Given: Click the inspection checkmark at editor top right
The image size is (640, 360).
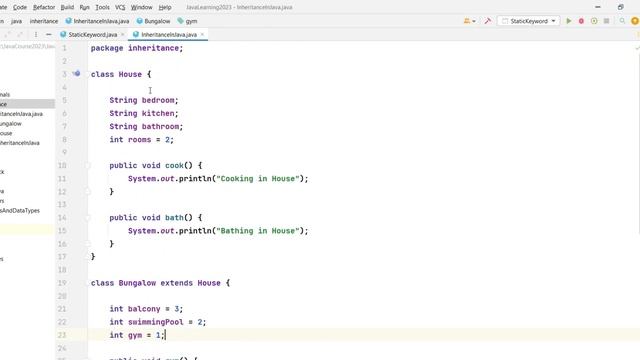Looking at the screenshot, I should coord(637,48).
